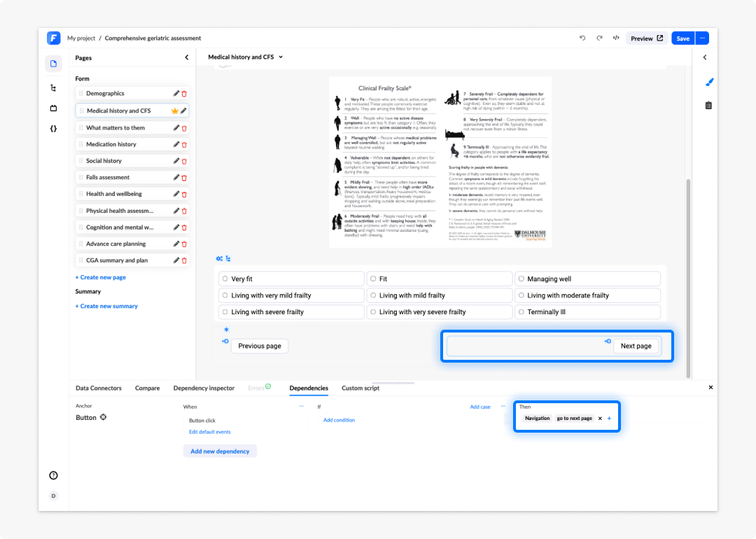Click the anchor target icon beside Button
Screen dimensions: 756x539
(103, 417)
